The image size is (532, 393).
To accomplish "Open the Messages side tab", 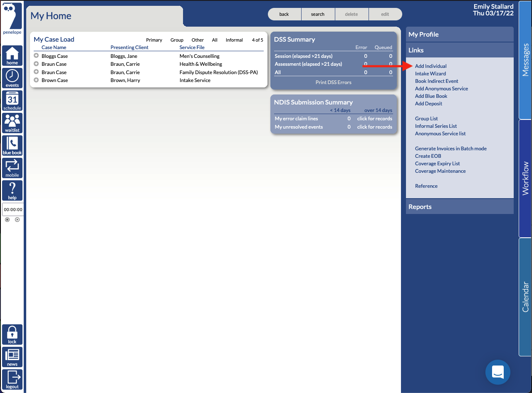I will tap(525, 60).
